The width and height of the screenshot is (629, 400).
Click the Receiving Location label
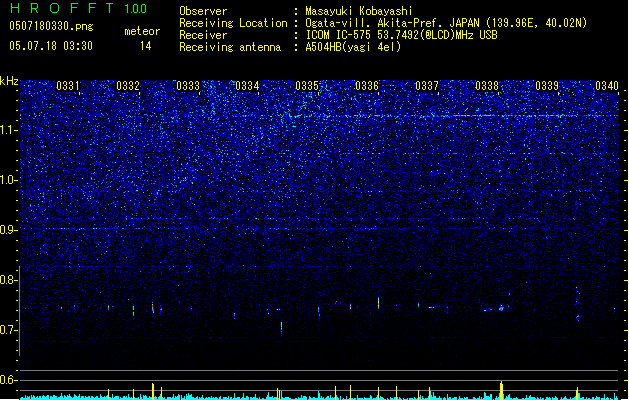[233, 23]
